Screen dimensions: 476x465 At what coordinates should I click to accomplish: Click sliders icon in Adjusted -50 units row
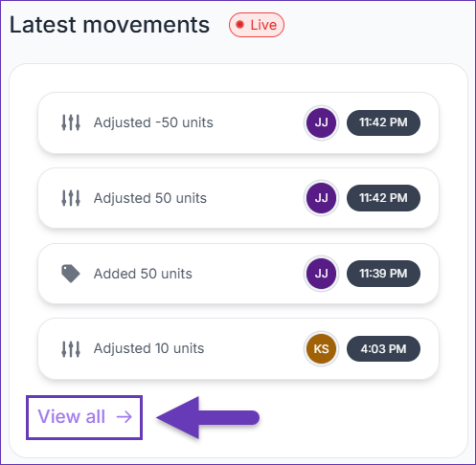pos(71,122)
